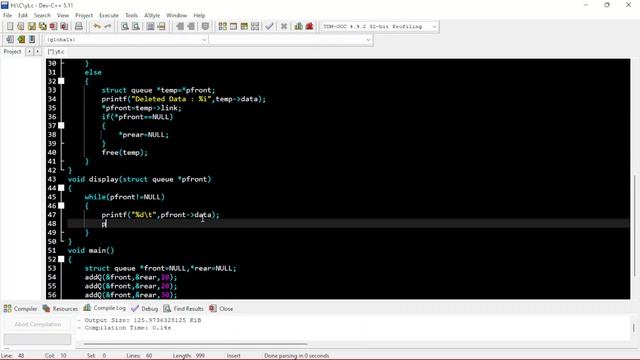Switch to the Find Results tab

click(x=183, y=309)
